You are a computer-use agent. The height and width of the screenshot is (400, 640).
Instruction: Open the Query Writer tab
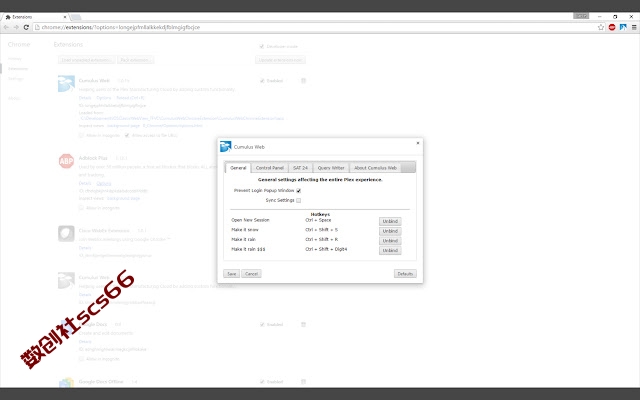331,168
